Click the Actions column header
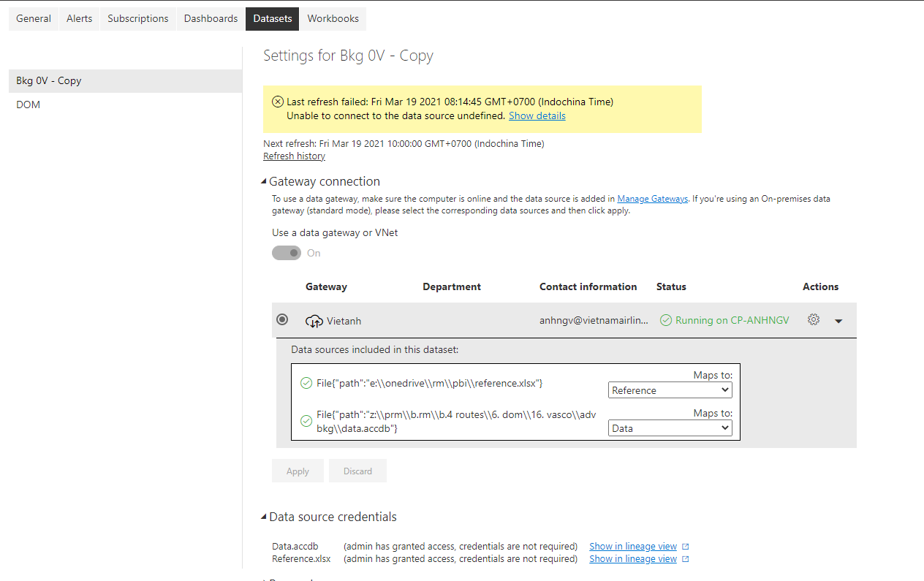924x581 pixels. click(821, 286)
